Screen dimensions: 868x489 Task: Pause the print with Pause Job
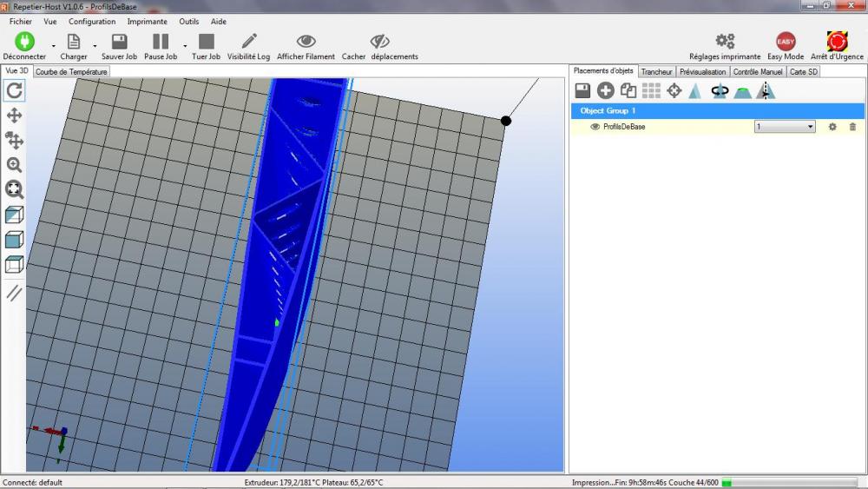click(161, 42)
